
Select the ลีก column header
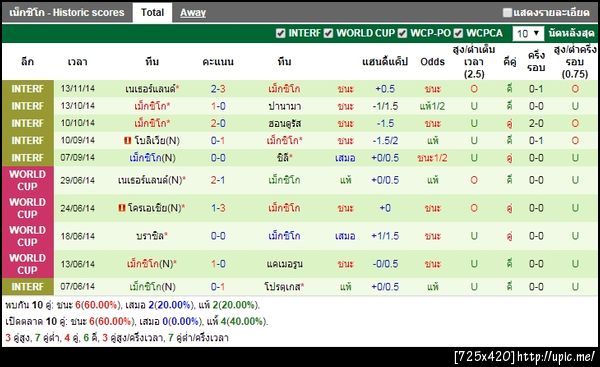[28, 62]
